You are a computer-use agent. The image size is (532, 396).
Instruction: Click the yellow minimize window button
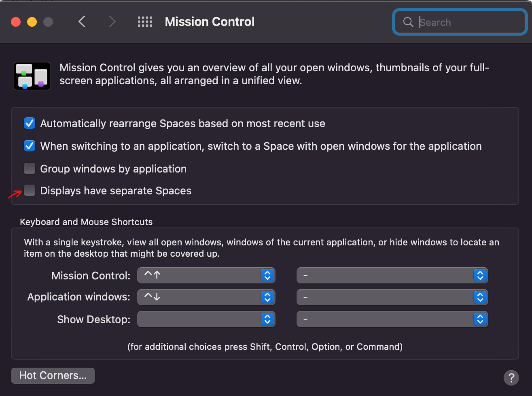point(32,22)
